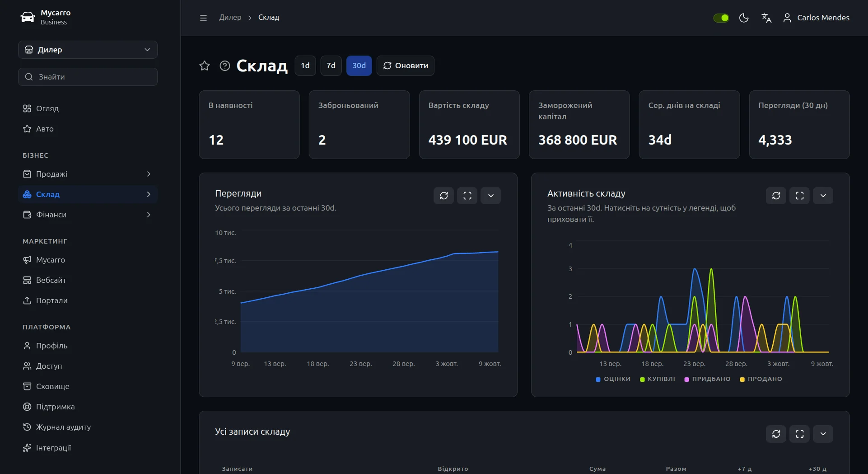The image size is (868, 474).
Task: Select the 30d time range
Action: click(359, 66)
